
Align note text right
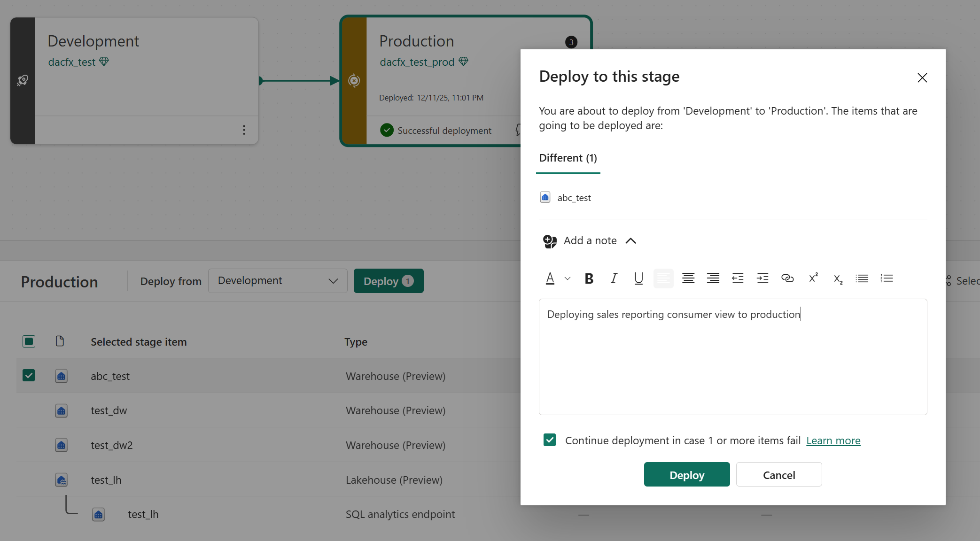(x=713, y=278)
